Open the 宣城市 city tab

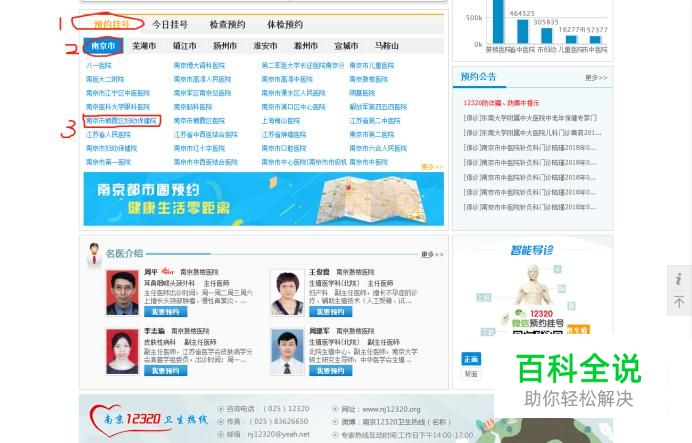pos(346,46)
